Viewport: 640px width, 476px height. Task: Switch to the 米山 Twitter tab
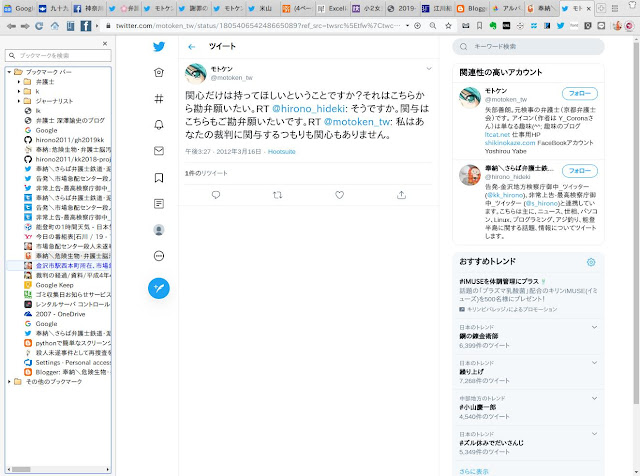261,8
